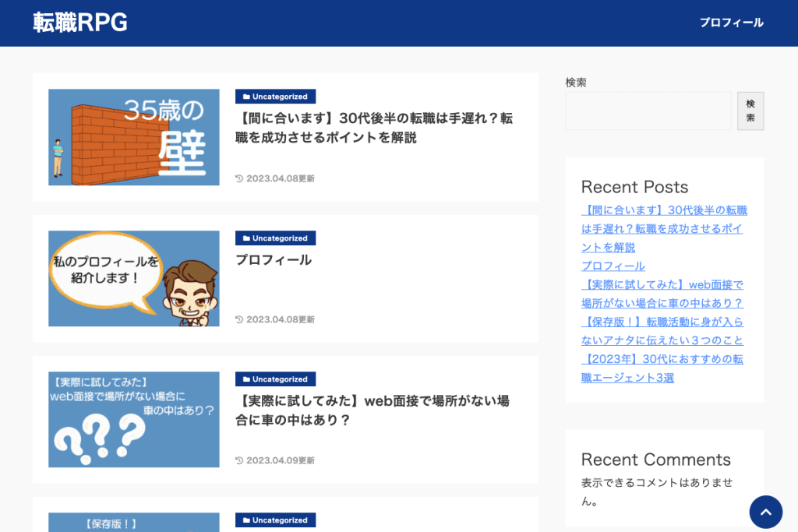This screenshot has height=532, width=798.
Task: Click the 転職RPG site logo
Action: (80, 23)
